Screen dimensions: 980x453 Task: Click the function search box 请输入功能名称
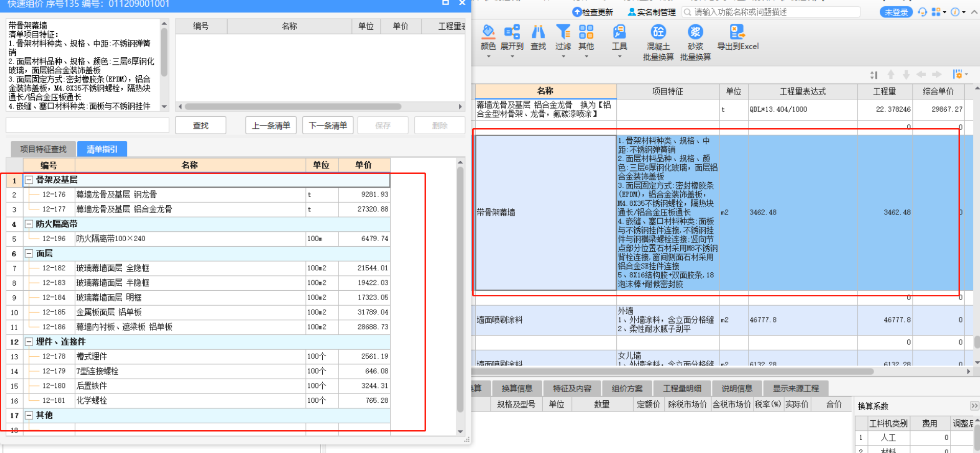[x=771, y=12]
